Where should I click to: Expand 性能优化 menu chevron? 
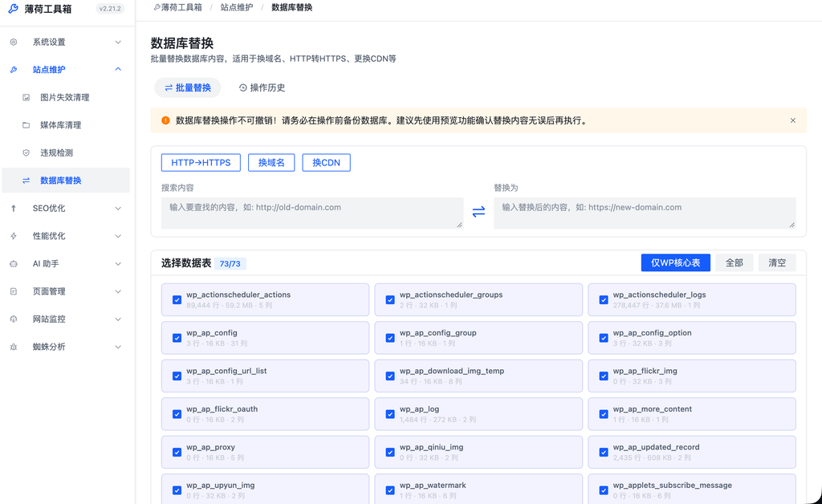[x=118, y=236]
